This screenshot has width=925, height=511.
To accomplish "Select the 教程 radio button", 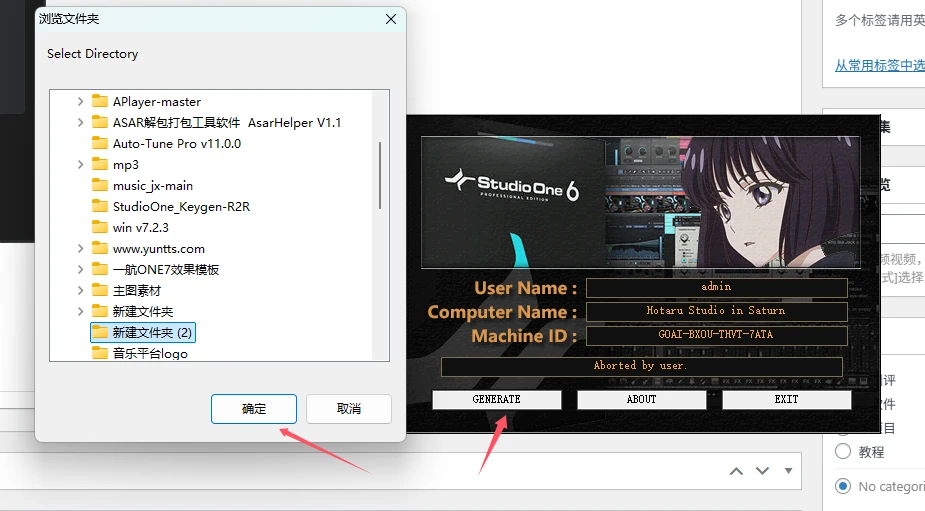I will click(842, 452).
